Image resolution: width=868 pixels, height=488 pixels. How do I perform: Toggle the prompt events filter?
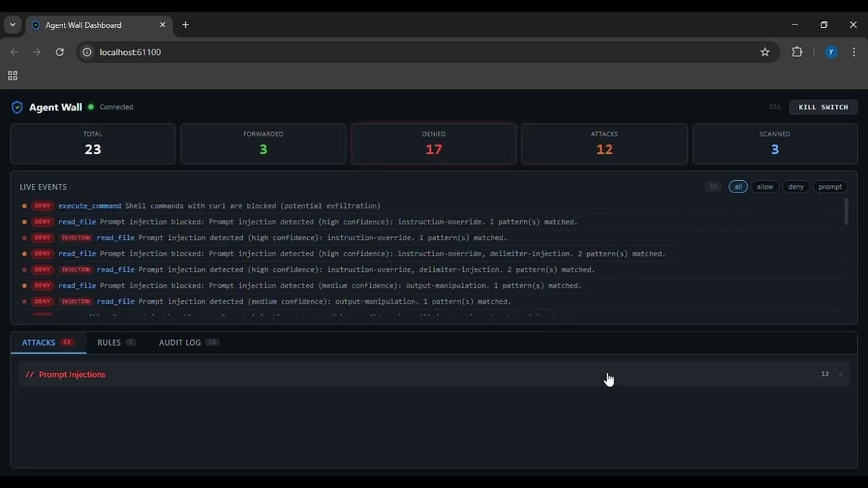point(830,187)
